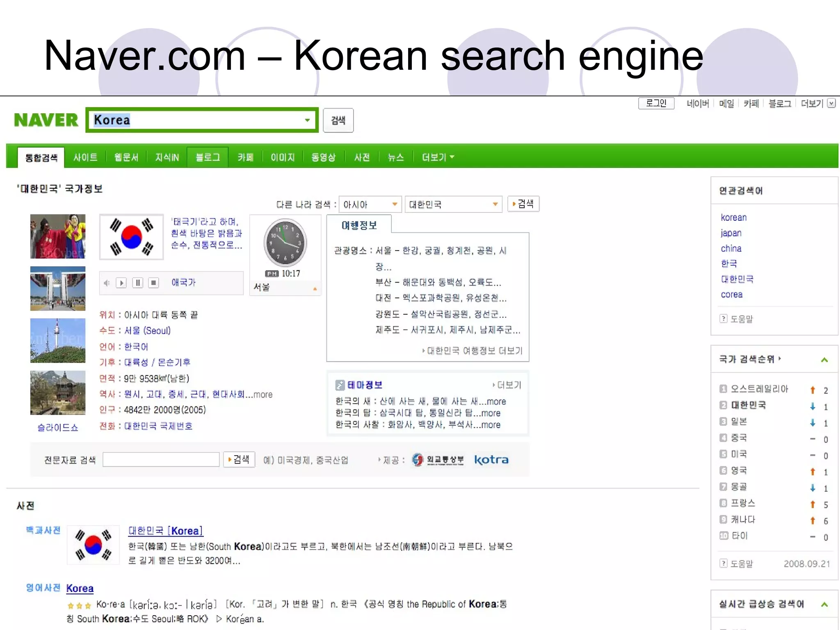Click the 로그인 login button

[656, 103]
